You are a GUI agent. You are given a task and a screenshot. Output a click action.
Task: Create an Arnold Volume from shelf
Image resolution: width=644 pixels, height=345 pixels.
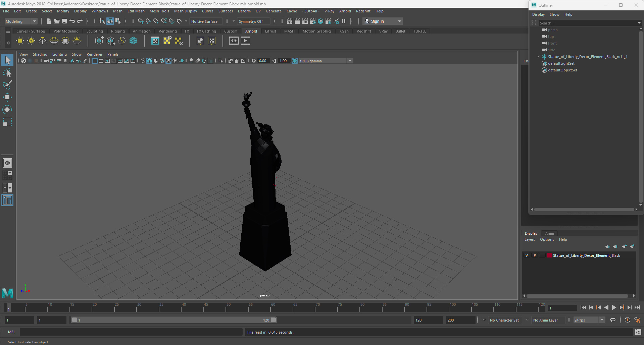tap(133, 41)
